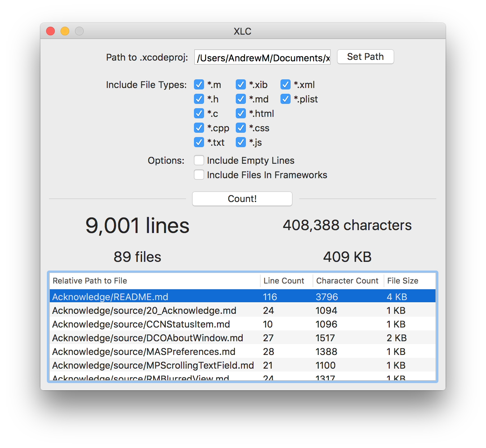
Task: Click character count 1100 cell
Action: tap(326, 365)
